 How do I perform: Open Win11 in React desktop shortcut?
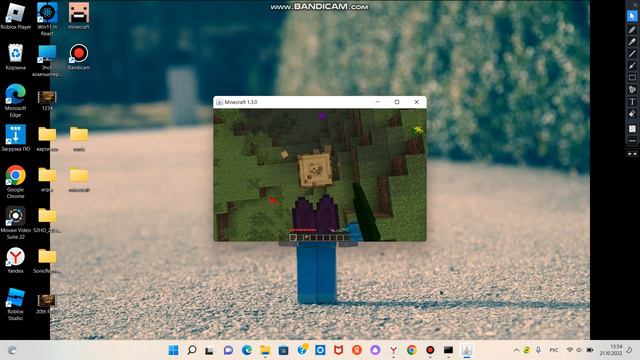47,18
